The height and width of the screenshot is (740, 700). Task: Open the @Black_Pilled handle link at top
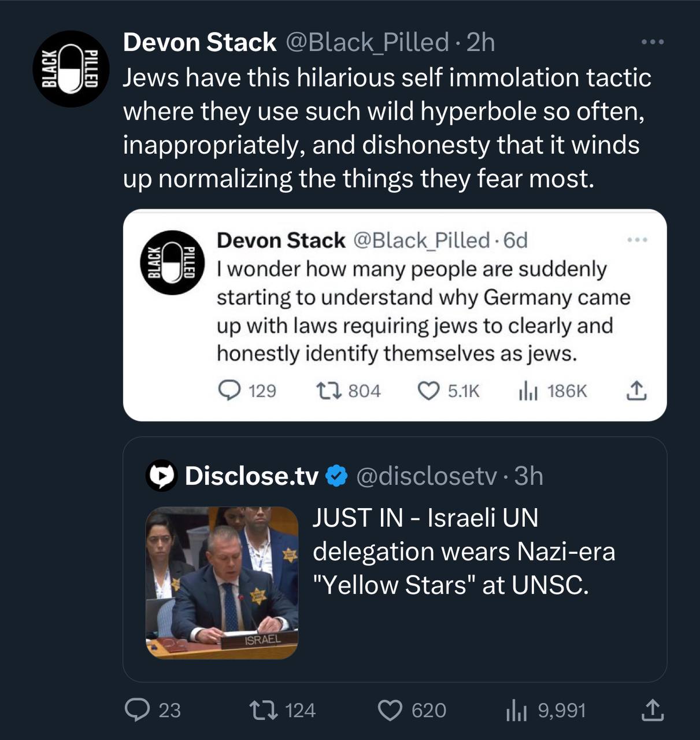[368, 42]
